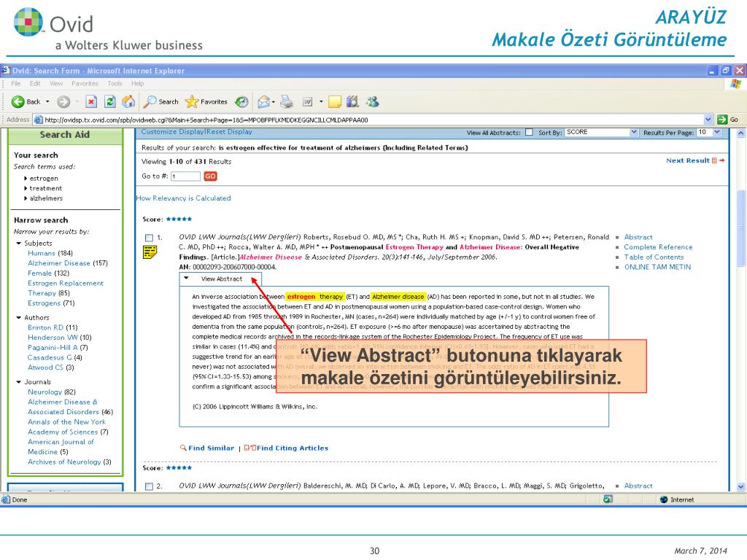Open Table of Contents link
Viewport: 747px width, 560px height.
tap(654, 257)
